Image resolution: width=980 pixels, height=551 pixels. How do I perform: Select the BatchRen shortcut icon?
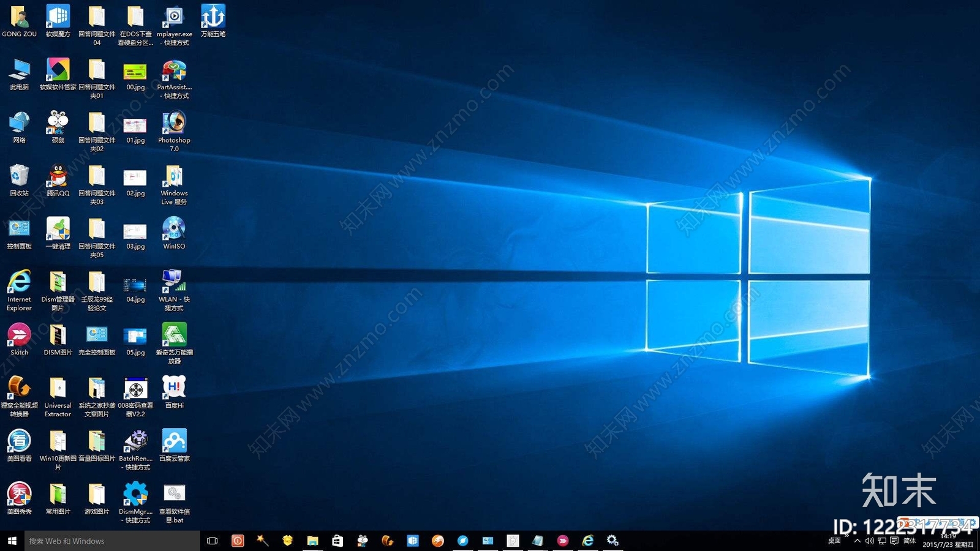pos(135,449)
